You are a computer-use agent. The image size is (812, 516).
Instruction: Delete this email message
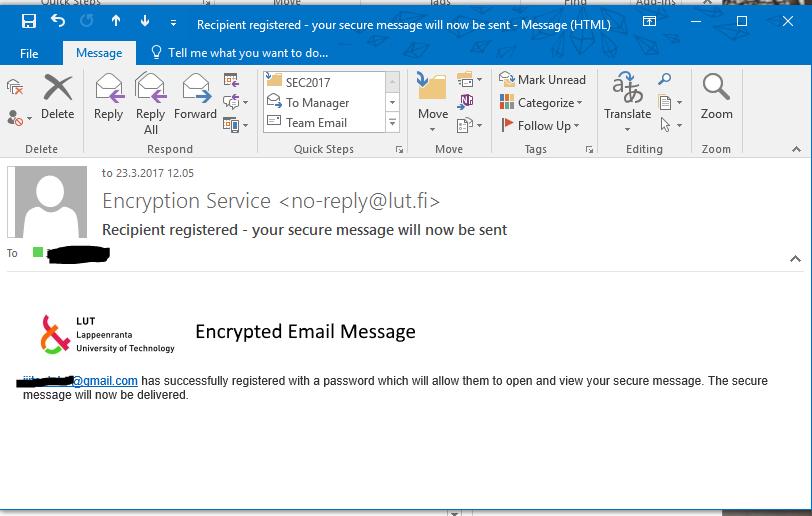pyautogui.click(x=57, y=98)
